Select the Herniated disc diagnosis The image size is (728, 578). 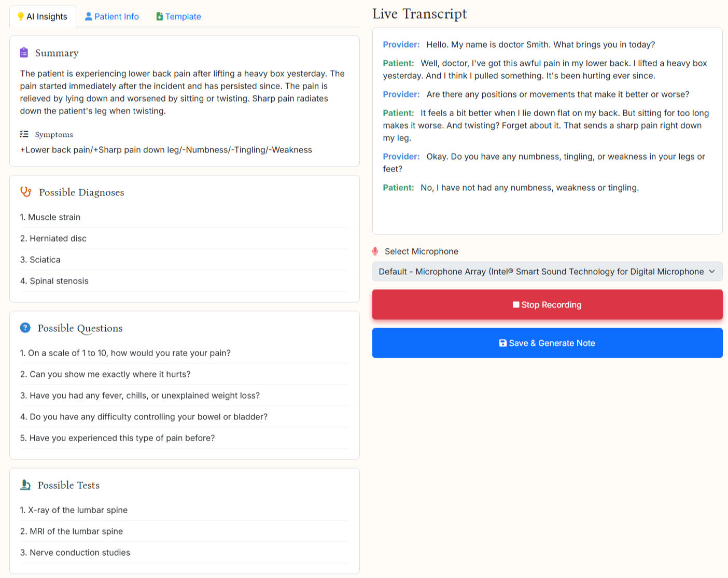(x=58, y=238)
